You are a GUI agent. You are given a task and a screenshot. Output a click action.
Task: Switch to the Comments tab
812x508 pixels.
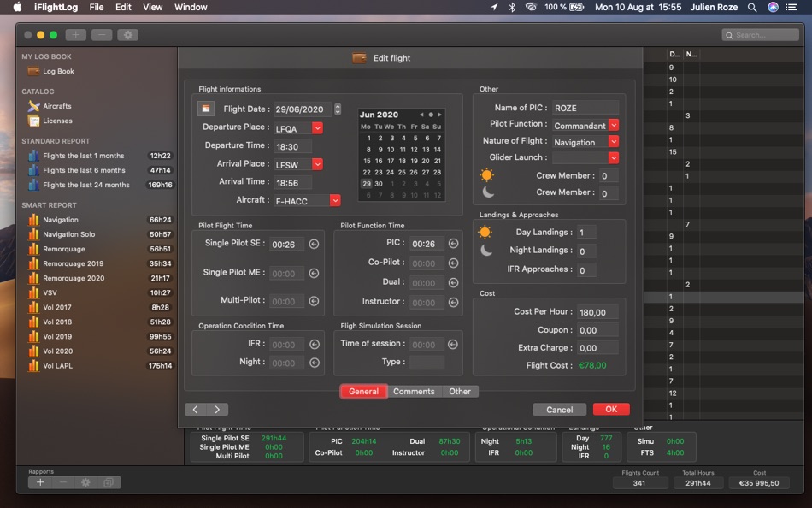pos(414,392)
